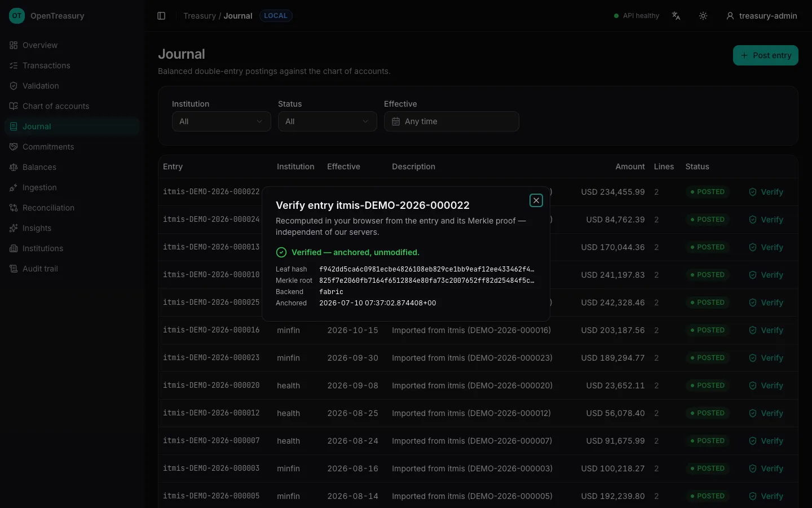Click the Post entry button
The width and height of the screenshot is (812, 508).
(x=765, y=55)
